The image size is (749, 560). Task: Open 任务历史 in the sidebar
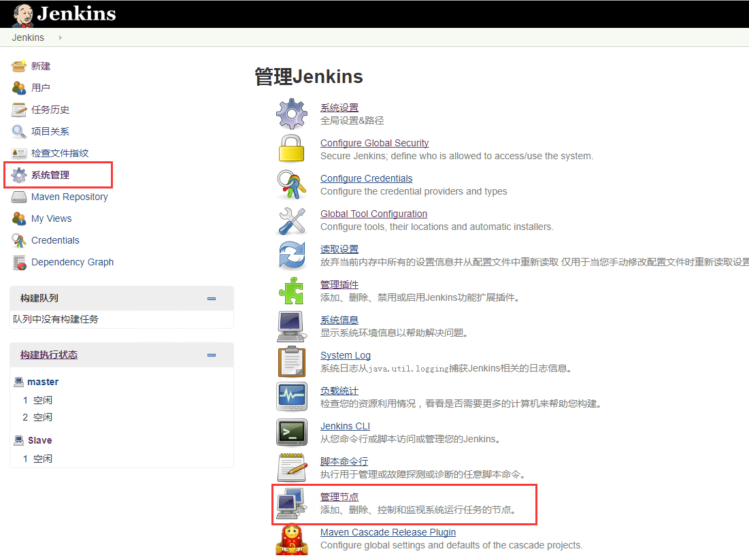50,110
